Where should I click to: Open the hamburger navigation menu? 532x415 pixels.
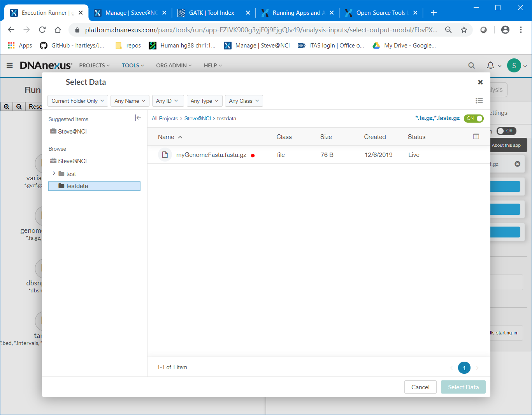10,65
